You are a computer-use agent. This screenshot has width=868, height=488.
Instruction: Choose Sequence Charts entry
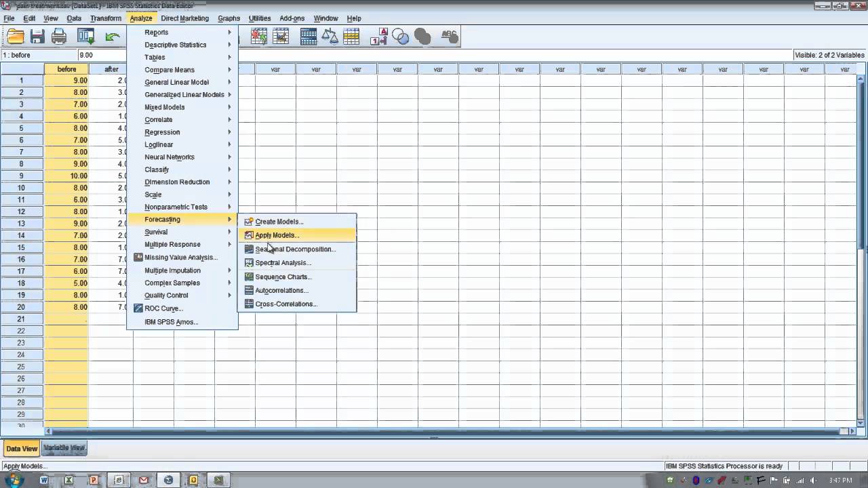pyautogui.click(x=297, y=277)
